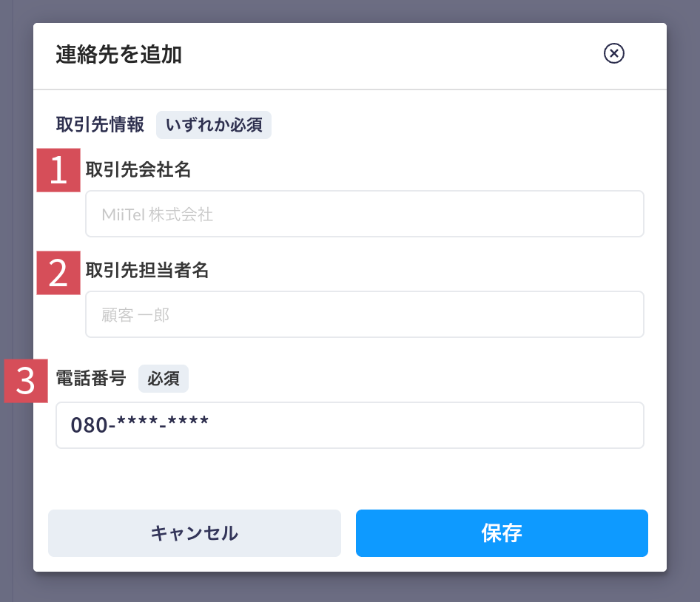Click the 取引先会社名 input field

pos(364,214)
